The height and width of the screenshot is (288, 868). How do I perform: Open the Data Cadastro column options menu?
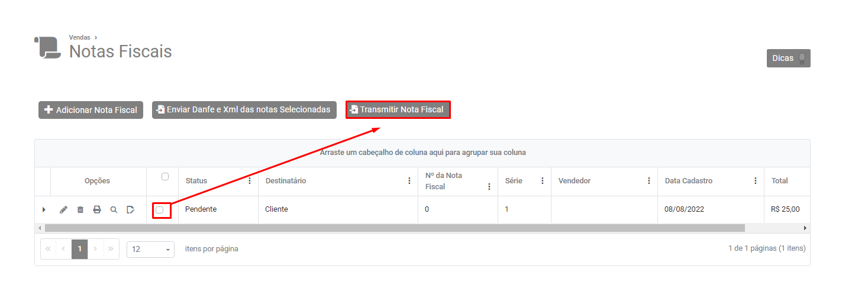756,181
